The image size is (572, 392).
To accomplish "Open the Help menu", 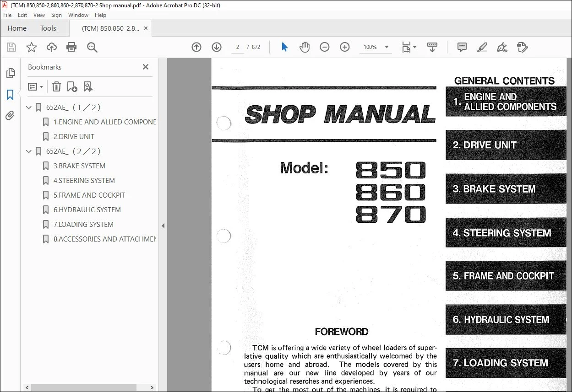I will [x=100, y=15].
